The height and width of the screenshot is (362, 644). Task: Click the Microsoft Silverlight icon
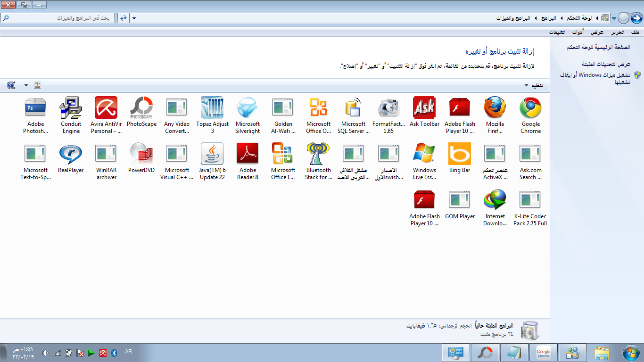tap(248, 108)
